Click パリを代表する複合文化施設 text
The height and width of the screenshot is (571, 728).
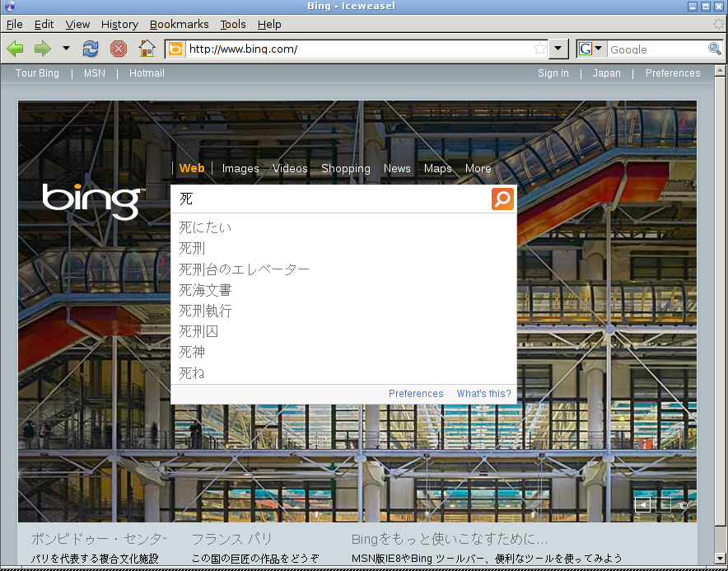[x=95, y=558]
